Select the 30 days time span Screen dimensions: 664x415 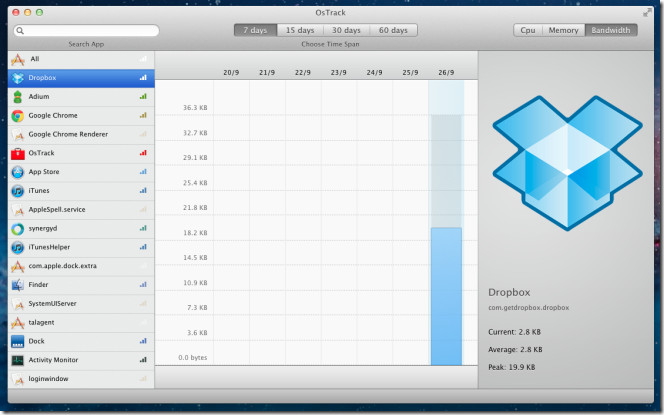pyautogui.click(x=346, y=30)
